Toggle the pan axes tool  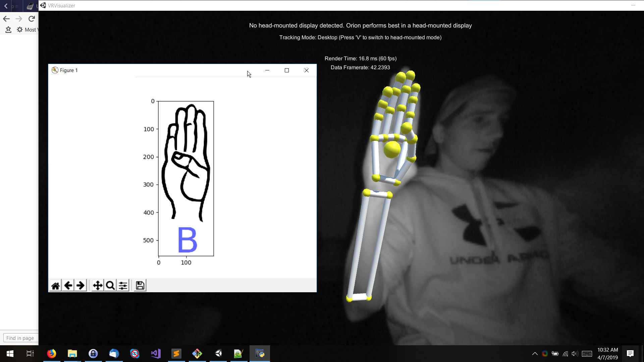[x=98, y=286]
